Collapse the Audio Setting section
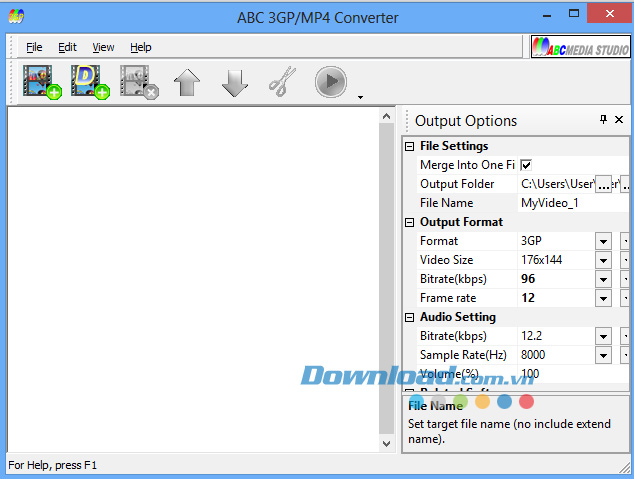Screen dimensions: 634x479 click(410, 317)
